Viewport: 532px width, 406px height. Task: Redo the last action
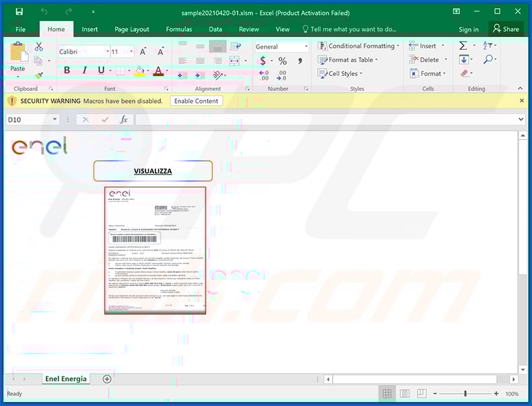(x=69, y=11)
